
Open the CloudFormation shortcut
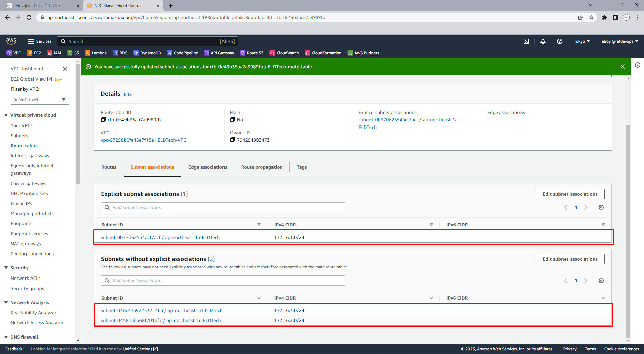pos(323,53)
